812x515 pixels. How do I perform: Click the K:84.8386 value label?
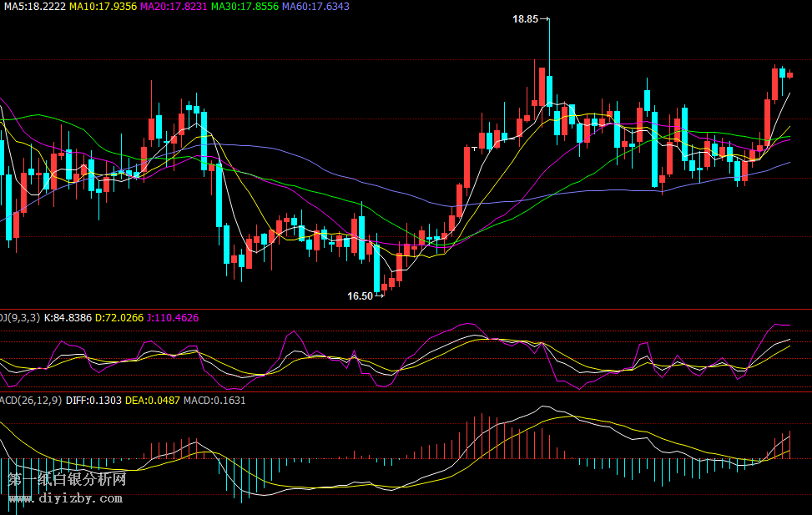click(x=68, y=318)
